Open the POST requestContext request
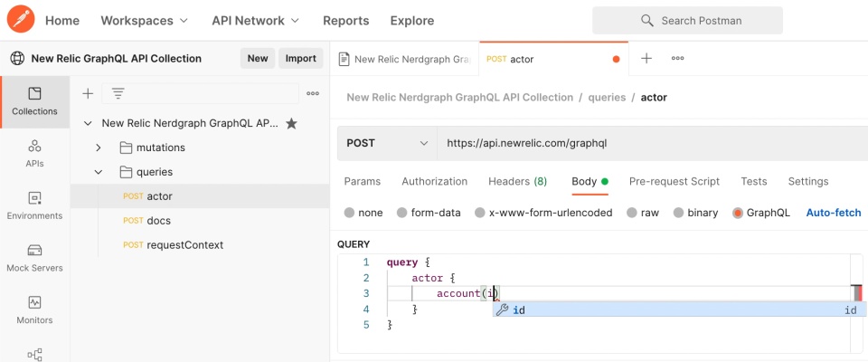The width and height of the screenshot is (868, 362). pyautogui.click(x=200, y=245)
